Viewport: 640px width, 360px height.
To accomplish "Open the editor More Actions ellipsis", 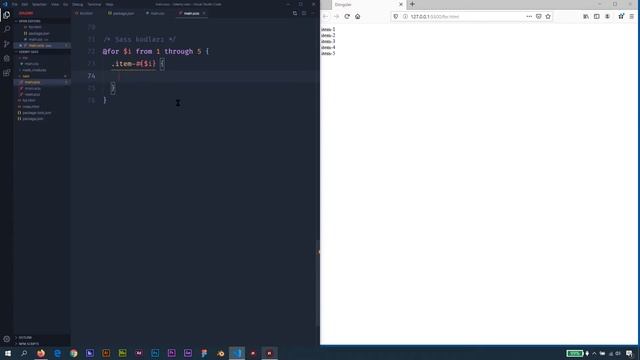I will tap(313, 13).
